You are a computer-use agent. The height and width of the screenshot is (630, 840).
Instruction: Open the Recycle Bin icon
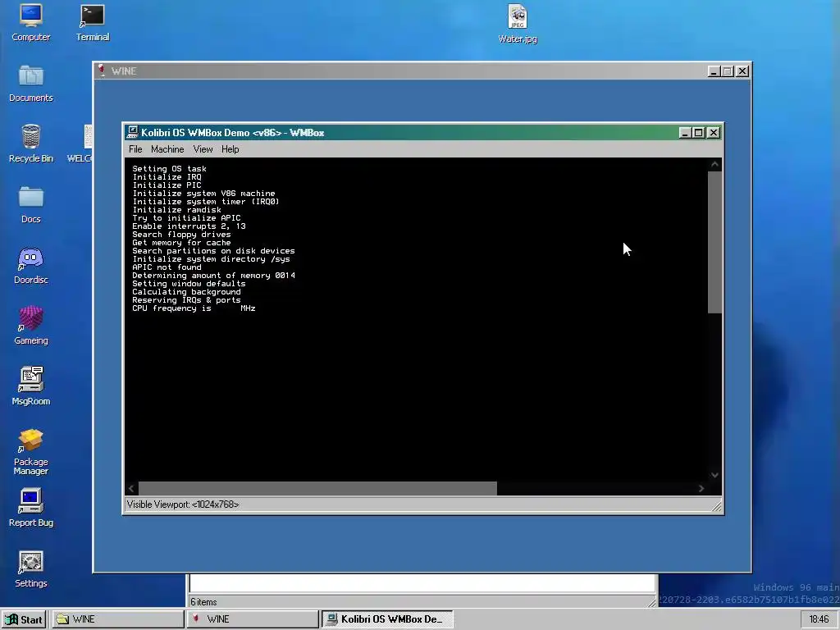click(x=31, y=144)
